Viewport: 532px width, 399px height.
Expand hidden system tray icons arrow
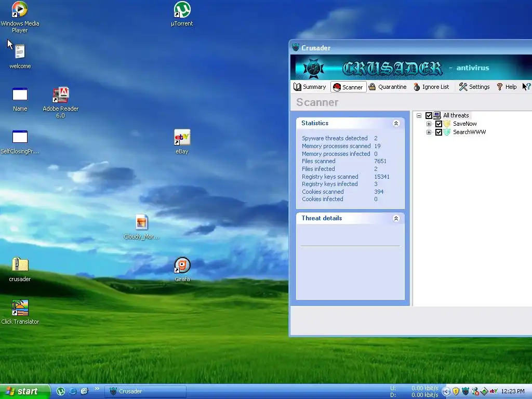point(446,392)
